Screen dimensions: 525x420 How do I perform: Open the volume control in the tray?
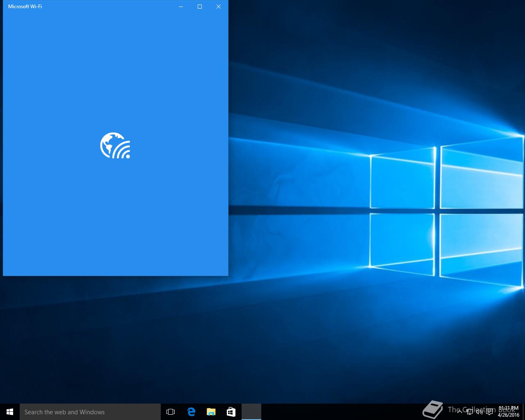(x=479, y=412)
